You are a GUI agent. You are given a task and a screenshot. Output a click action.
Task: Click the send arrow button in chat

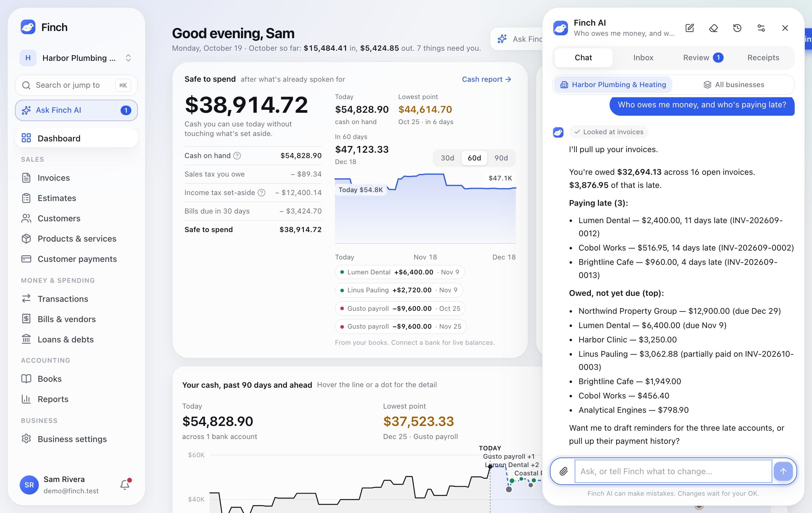point(783,471)
